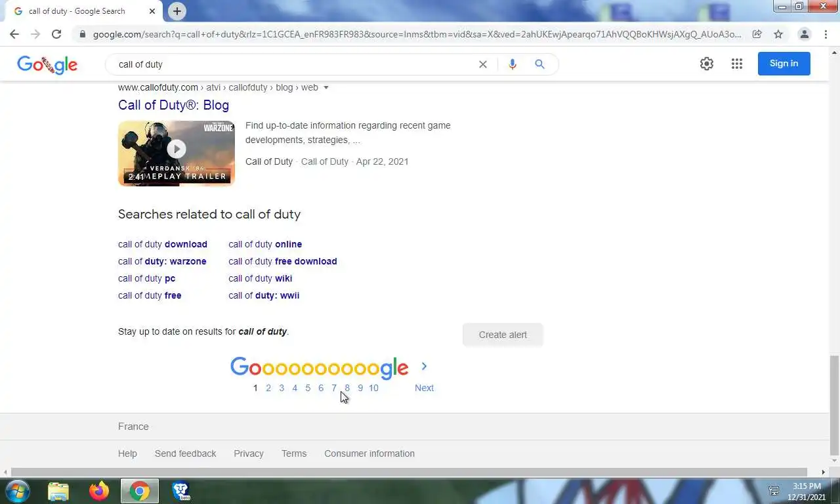View site info via the padlock icon

tap(81, 34)
